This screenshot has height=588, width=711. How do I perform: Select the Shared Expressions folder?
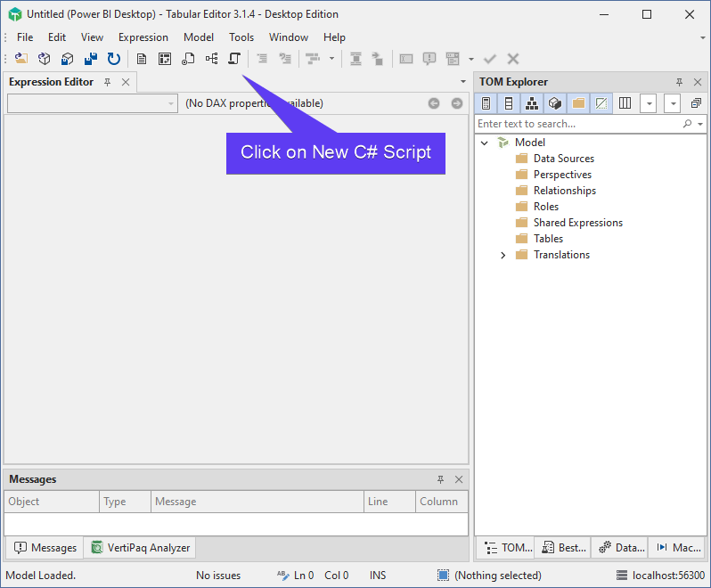click(x=578, y=223)
